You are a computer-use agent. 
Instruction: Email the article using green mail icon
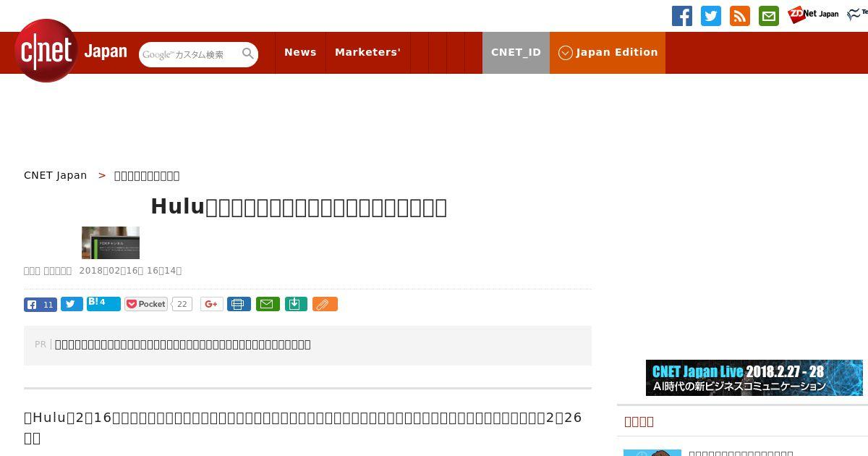[268, 304]
